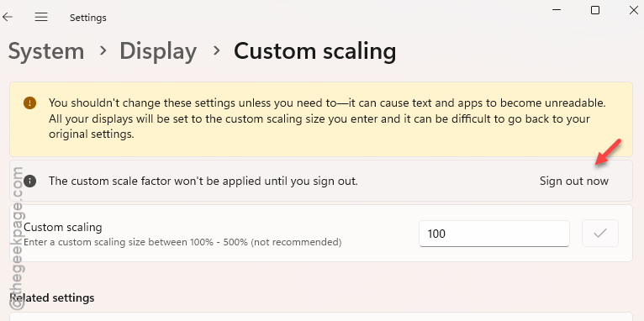Click the red arrow annotation
644x321 pixels.
608,152
